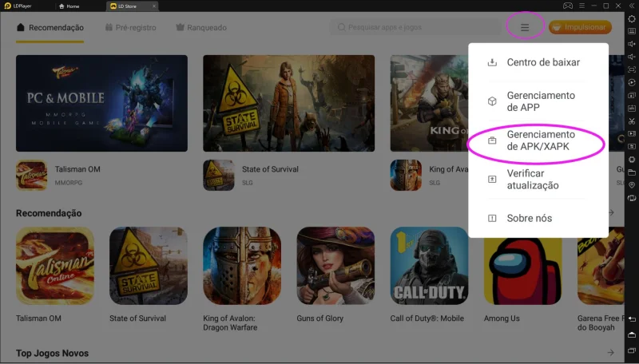
Task: Open the multi-instance window icon
Action: tap(632, 95)
